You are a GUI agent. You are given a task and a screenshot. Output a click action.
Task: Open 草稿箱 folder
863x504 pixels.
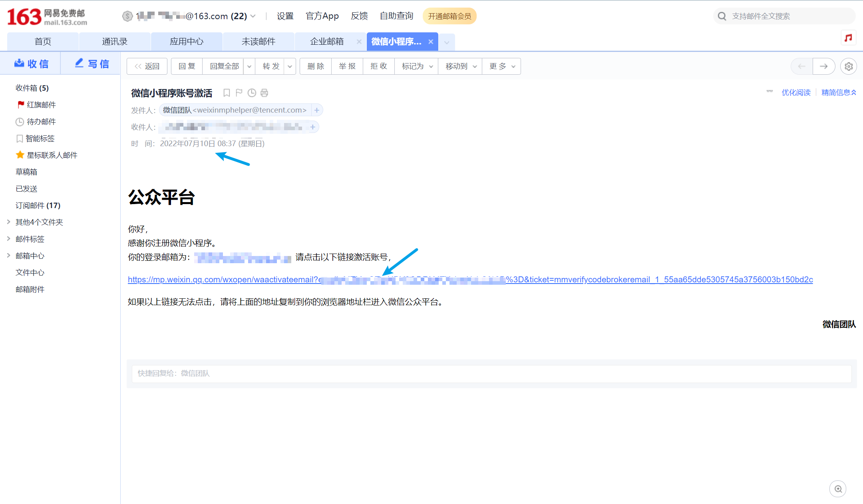click(26, 172)
